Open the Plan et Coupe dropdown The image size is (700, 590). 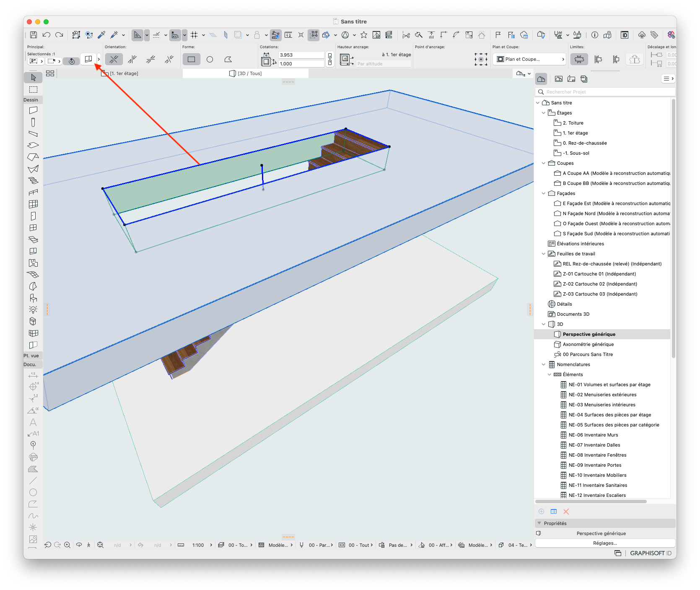coord(529,59)
